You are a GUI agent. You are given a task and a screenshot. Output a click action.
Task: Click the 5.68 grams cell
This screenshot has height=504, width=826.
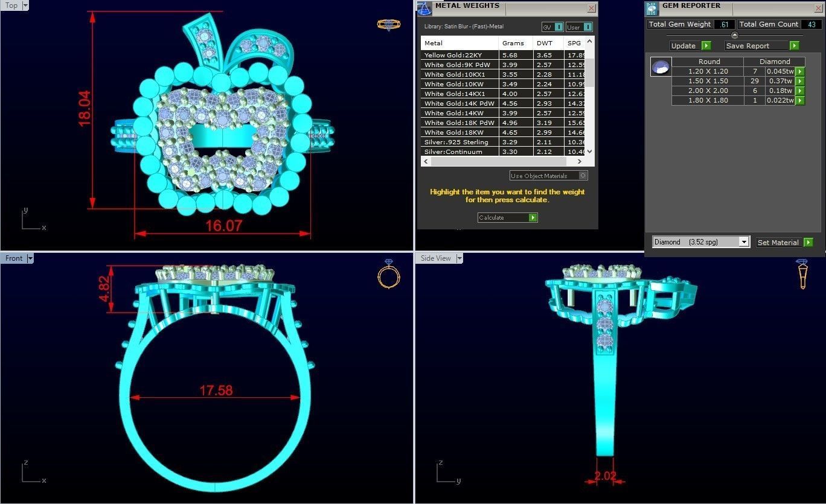tap(516, 55)
